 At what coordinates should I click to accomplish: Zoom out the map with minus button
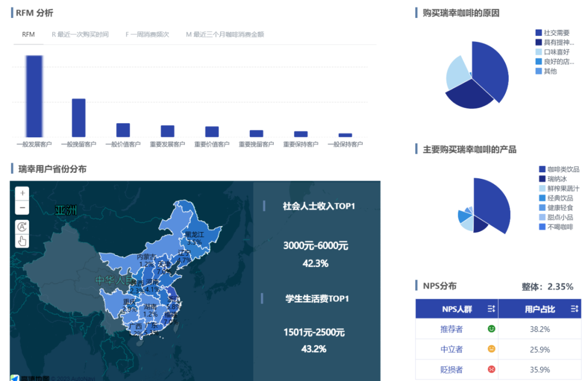(22, 207)
